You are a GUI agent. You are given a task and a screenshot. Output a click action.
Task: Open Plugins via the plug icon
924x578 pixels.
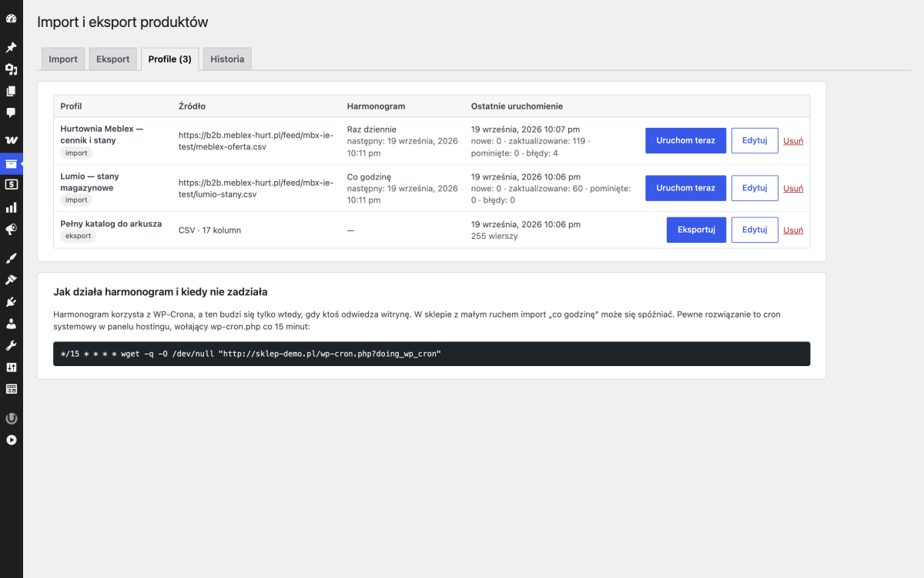pyautogui.click(x=12, y=301)
